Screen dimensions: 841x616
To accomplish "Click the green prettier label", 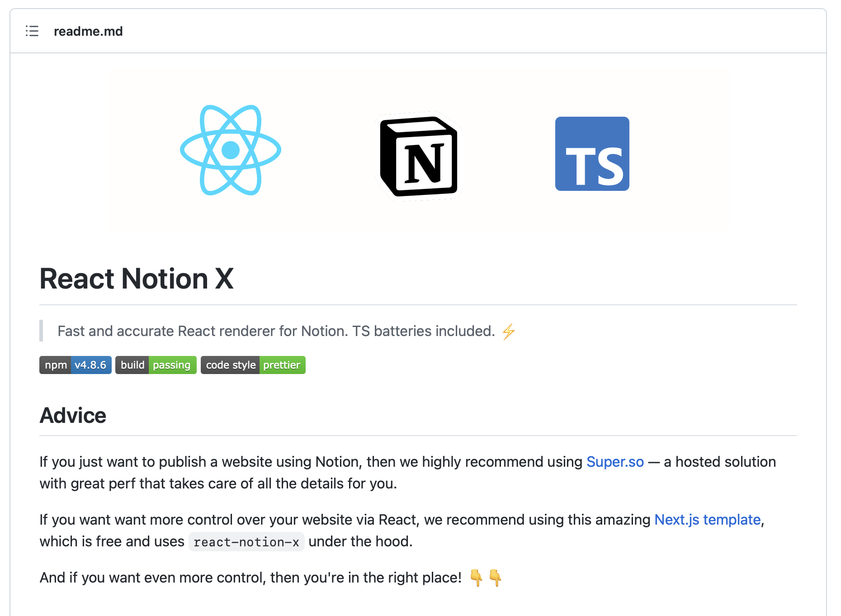I will 282,365.
